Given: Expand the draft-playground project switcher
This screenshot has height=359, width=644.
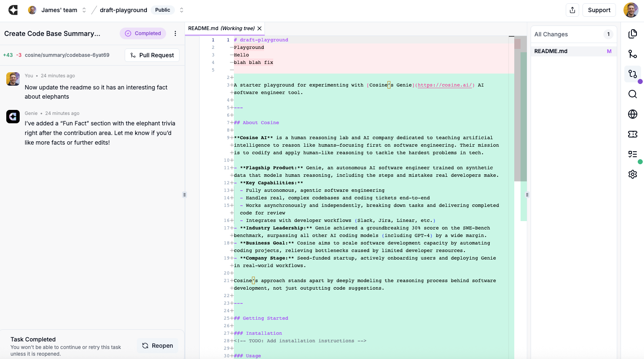Looking at the screenshot, I should tap(182, 10).
